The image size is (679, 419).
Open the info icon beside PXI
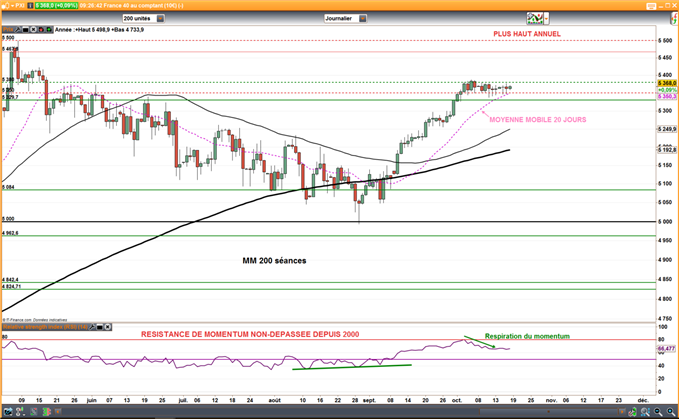[x=30, y=5]
